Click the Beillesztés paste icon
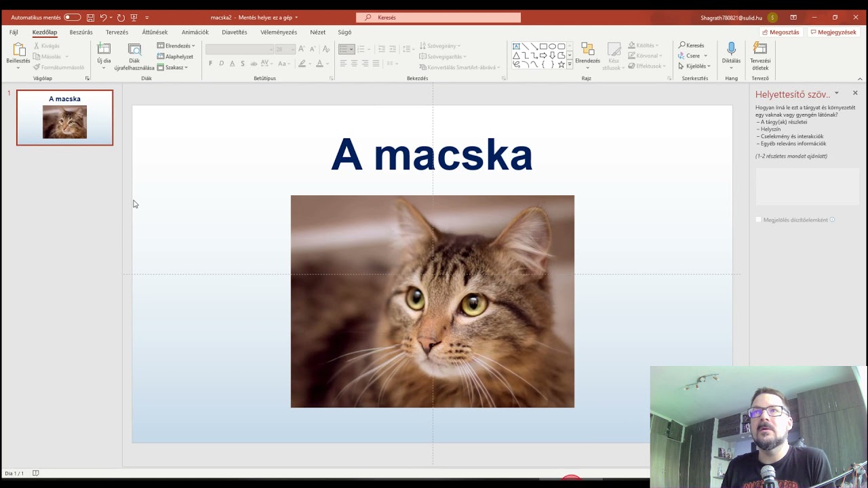The height and width of the screenshot is (488, 868). (x=18, y=49)
